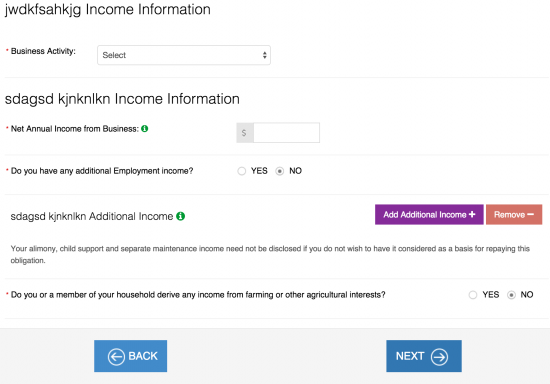
Task: Click "jwdkfsahkjg Income Information" heading
Action: (x=108, y=9)
